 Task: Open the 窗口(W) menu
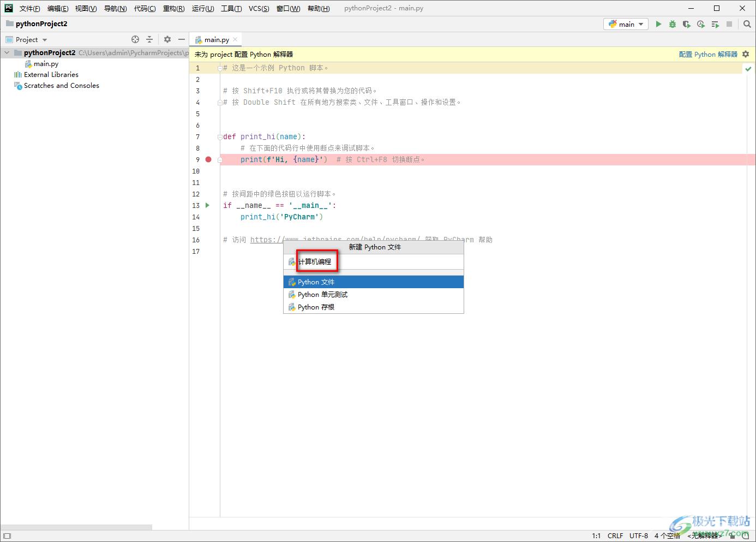point(288,8)
